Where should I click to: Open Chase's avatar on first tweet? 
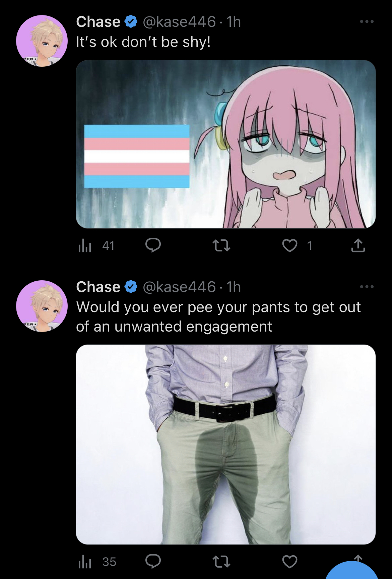click(x=42, y=41)
